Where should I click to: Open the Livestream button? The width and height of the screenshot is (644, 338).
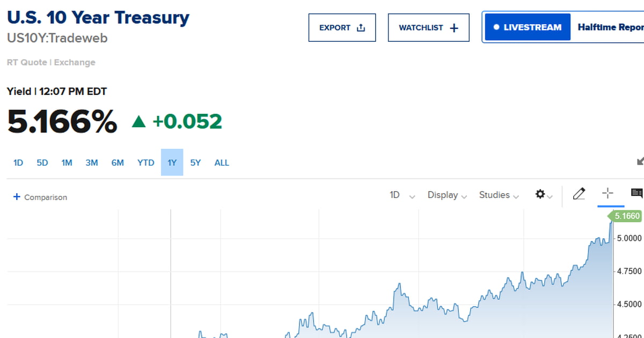pyautogui.click(x=528, y=27)
